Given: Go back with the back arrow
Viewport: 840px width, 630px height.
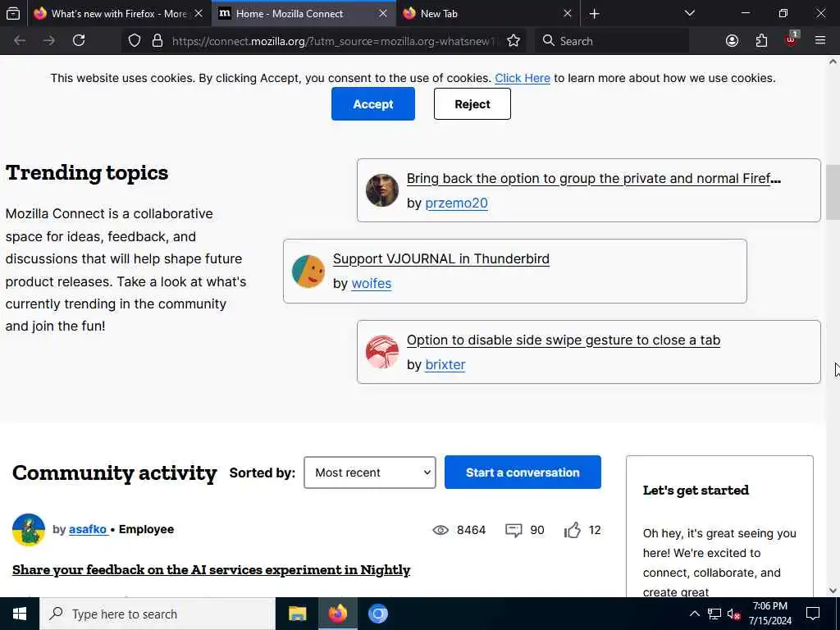Looking at the screenshot, I should coord(20,41).
